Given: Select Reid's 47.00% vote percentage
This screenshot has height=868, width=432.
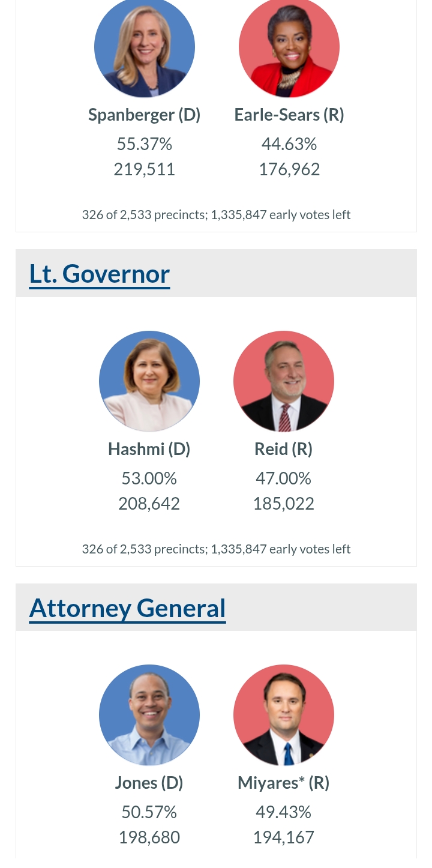Looking at the screenshot, I should tap(284, 478).
